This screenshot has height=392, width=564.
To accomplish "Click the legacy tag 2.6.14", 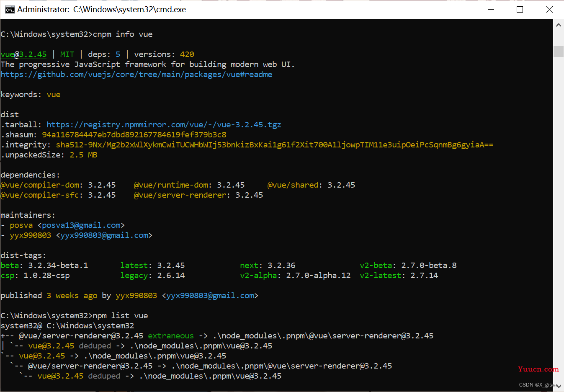I will click(x=152, y=276).
